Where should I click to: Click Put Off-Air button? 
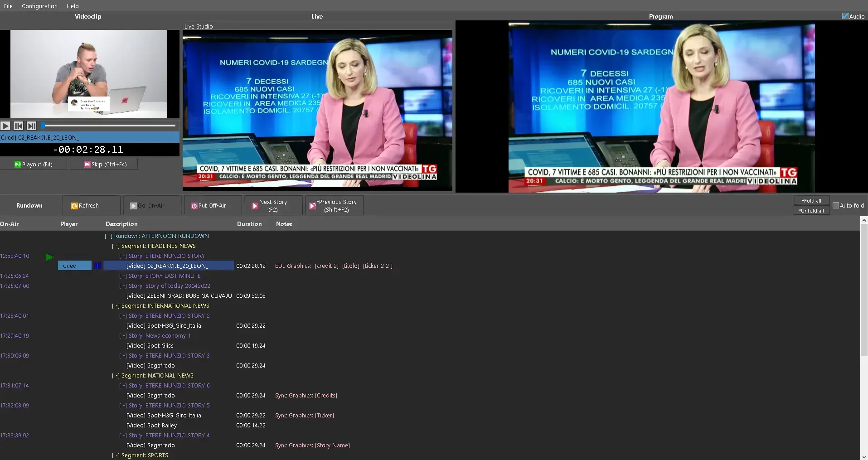(x=212, y=206)
